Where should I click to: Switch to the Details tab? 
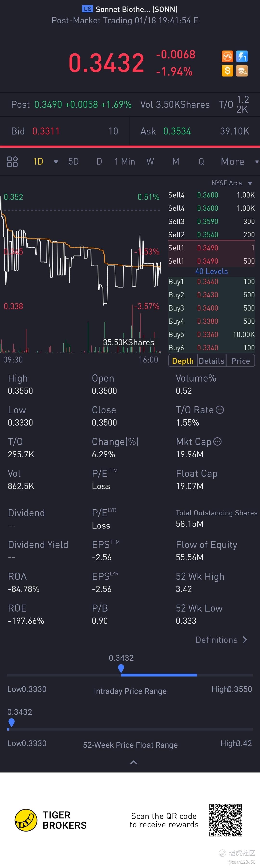pyautogui.click(x=211, y=361)
